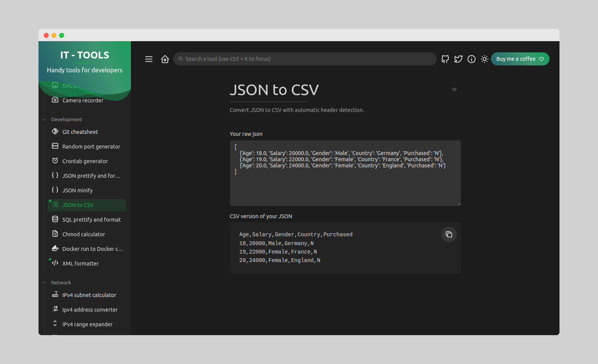598x364 pixels.
Task: Open the About info icon
Action: pyautogui.click(x=471, y=59)
